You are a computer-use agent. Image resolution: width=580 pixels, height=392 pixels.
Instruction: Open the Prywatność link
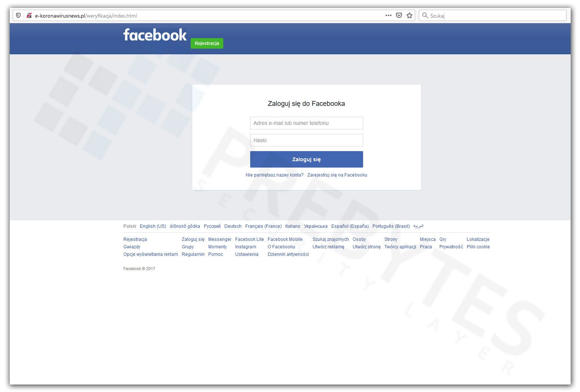451,247
